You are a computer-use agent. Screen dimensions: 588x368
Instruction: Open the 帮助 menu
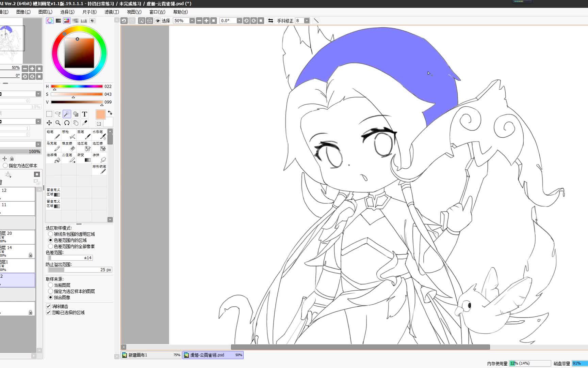(x=180, y=12)
